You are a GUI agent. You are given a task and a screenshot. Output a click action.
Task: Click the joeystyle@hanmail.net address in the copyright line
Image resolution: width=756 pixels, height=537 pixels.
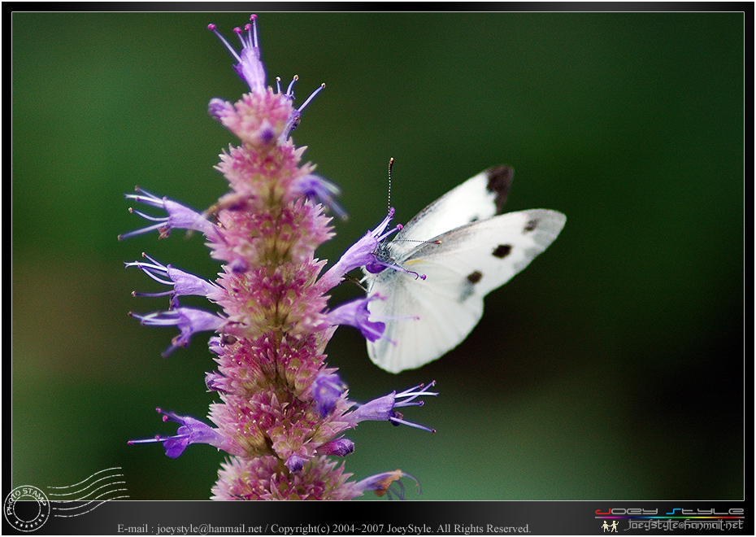tap(209, 529)
